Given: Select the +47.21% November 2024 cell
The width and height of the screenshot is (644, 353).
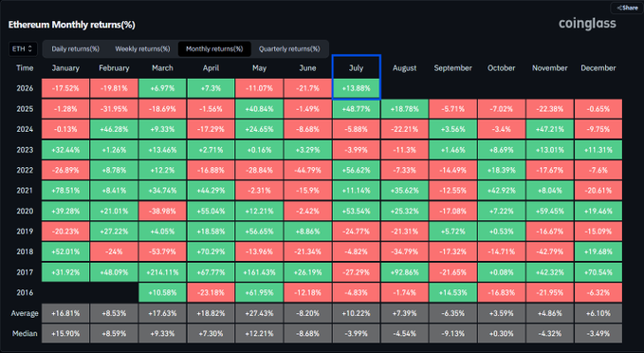Looking at the screenshot, I should pyautogui.click(x=549, y=129).
